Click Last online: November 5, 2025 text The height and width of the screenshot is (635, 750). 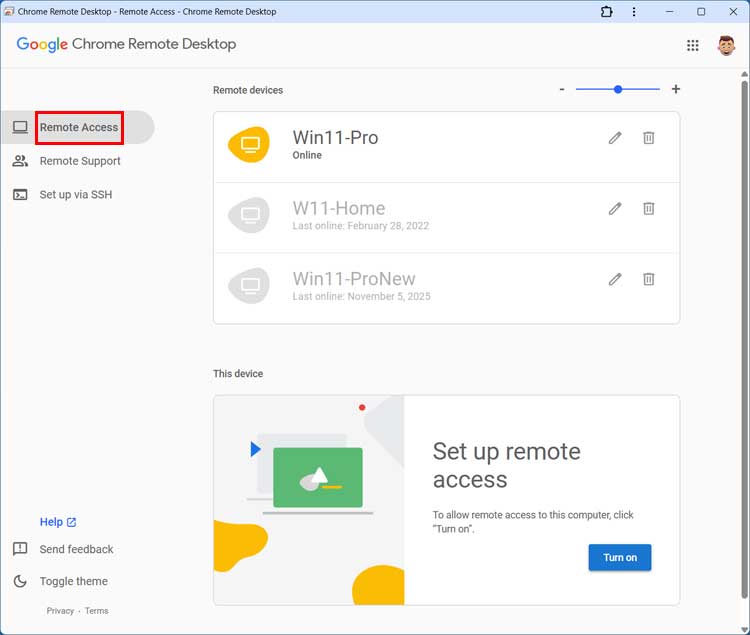tap(362, 296)
